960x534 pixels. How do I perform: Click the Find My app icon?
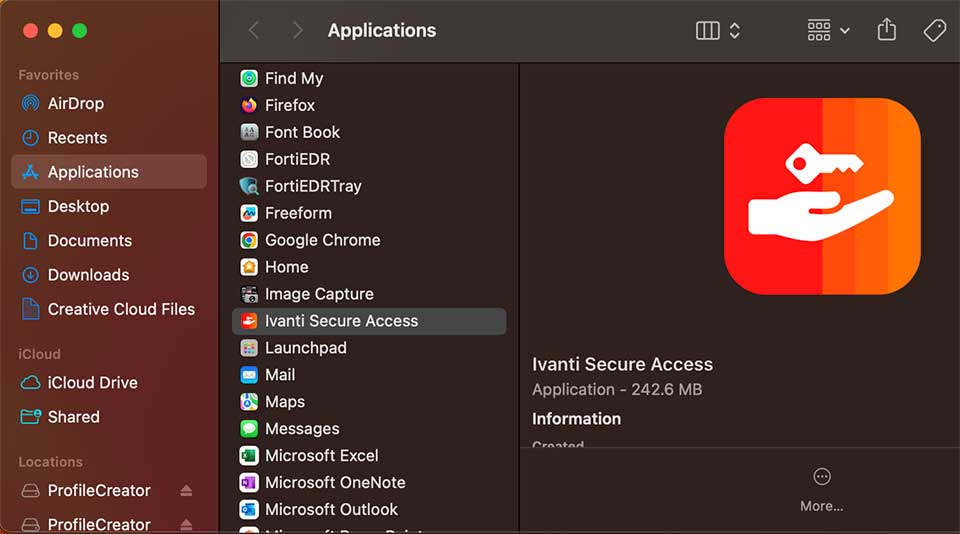tap(249, 78)
